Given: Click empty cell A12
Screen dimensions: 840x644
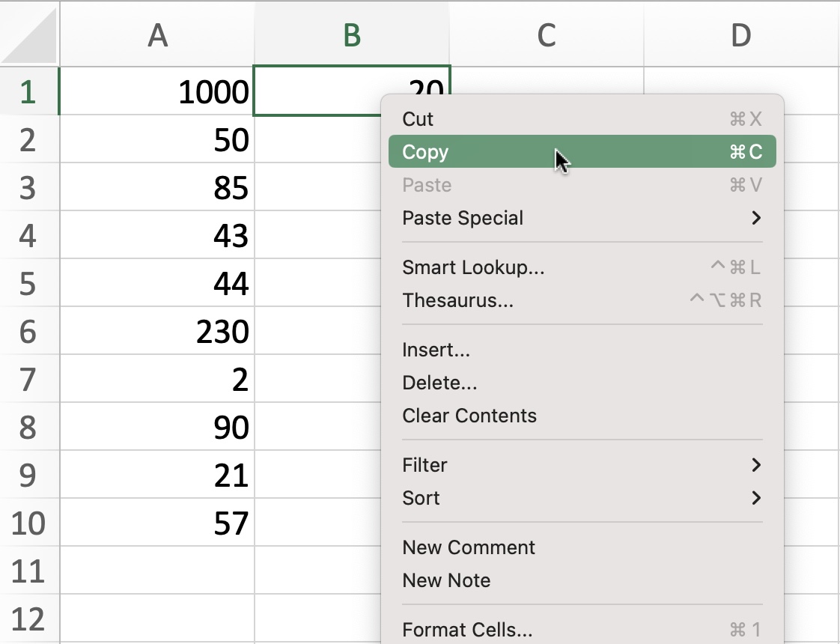Looking at the screenshot, I should tap(157, 619).
